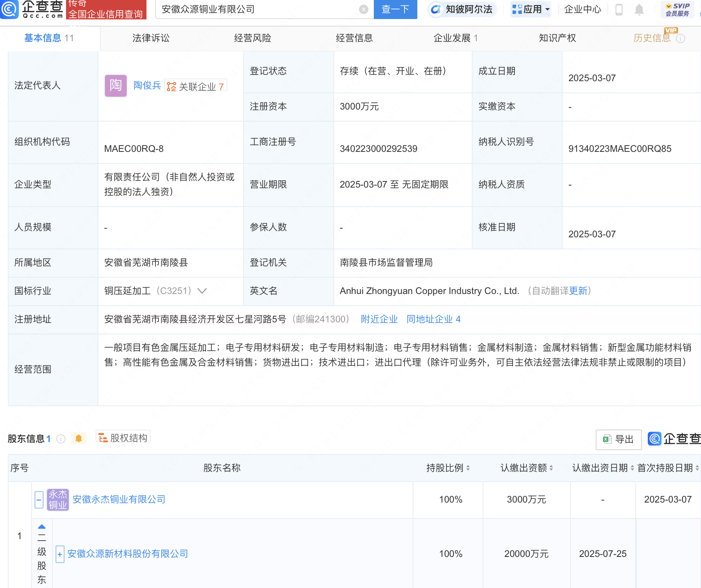This screenshot has width=701, height=588.
Task: Click taxpayer ID 91340223MAEC00RQ85
Action: tap(620, 149)
